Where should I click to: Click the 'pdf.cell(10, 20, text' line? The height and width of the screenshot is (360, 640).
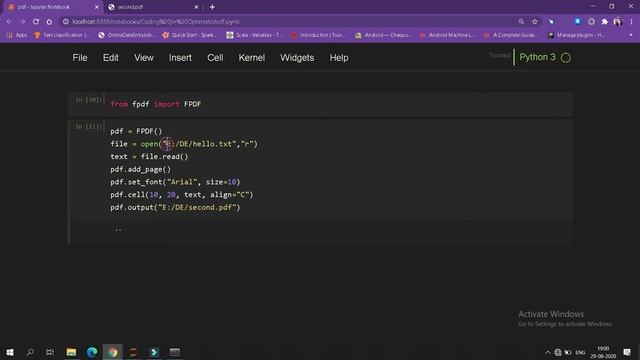click(182, 195)
